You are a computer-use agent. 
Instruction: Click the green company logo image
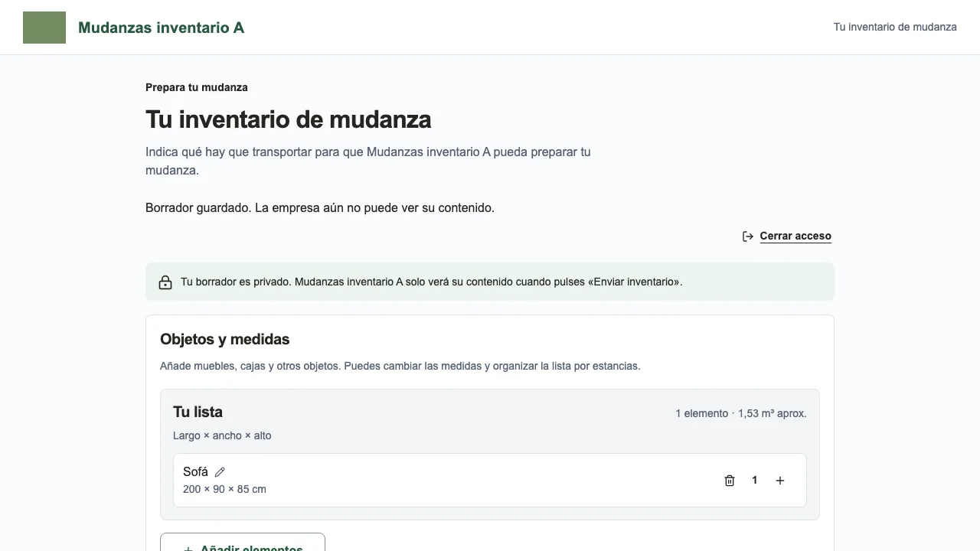[44, 28]
